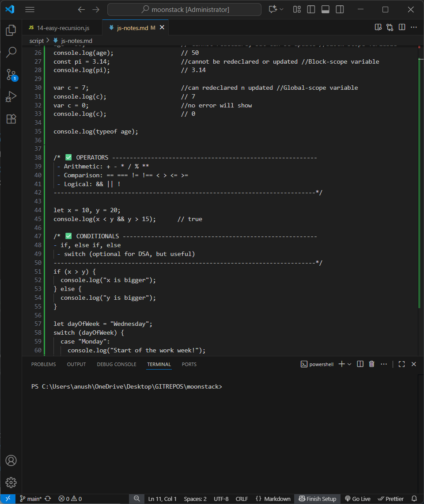Open the launch profile dropdown arrow
Image resolution: width=424 pixels, height=504 pixels.
(x=349, y=364)
